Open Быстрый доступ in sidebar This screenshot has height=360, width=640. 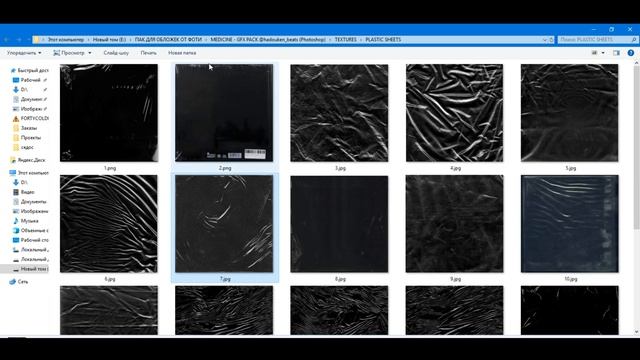29,70
